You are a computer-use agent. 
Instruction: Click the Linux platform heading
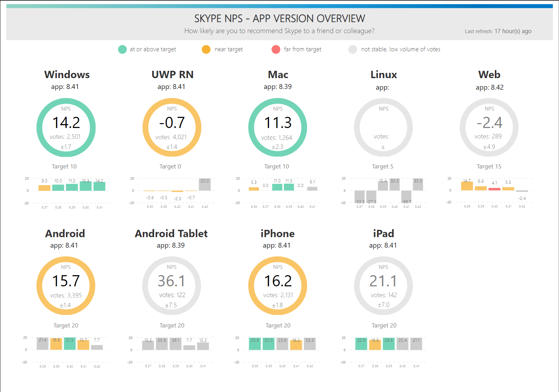point(384,75)
